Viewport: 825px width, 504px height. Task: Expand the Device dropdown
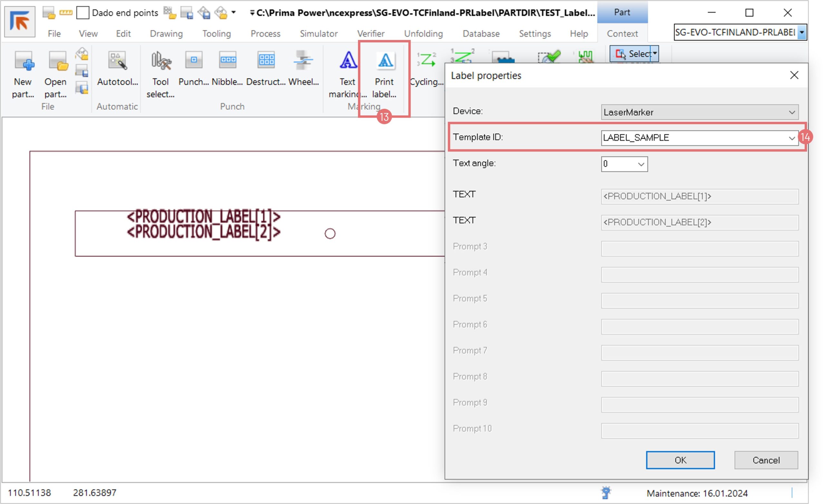point(791,112)
